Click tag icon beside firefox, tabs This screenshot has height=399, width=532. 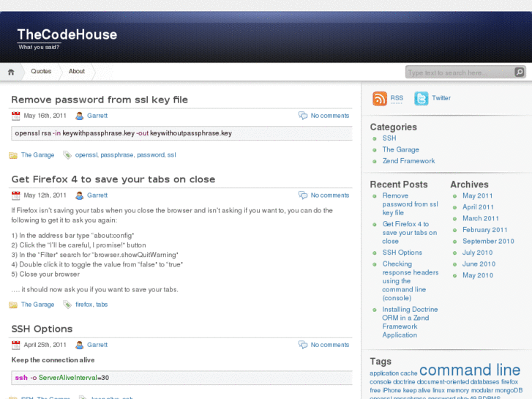[x=67, y=305]
